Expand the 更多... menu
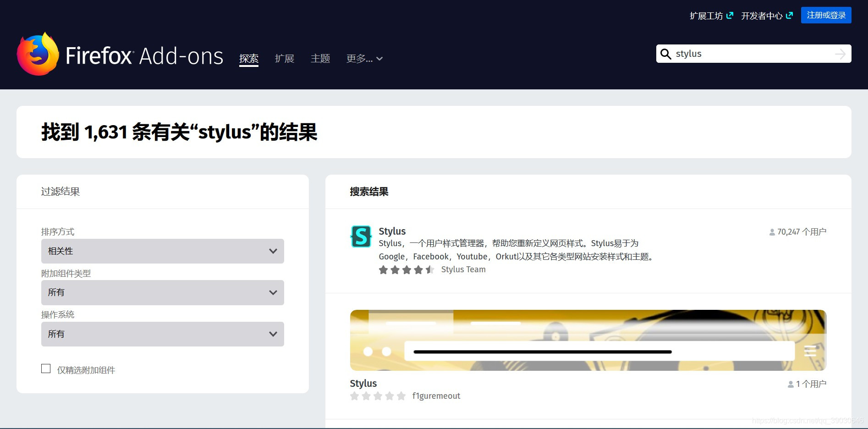The width and height of the screenshot is (868, 429). [x=364, y=59]
